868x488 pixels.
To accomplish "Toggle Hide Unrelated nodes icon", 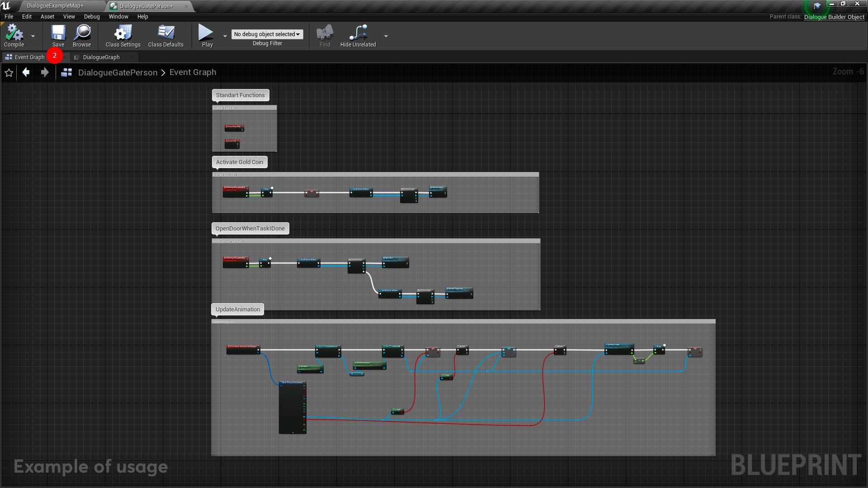I will tap(358, 34).
